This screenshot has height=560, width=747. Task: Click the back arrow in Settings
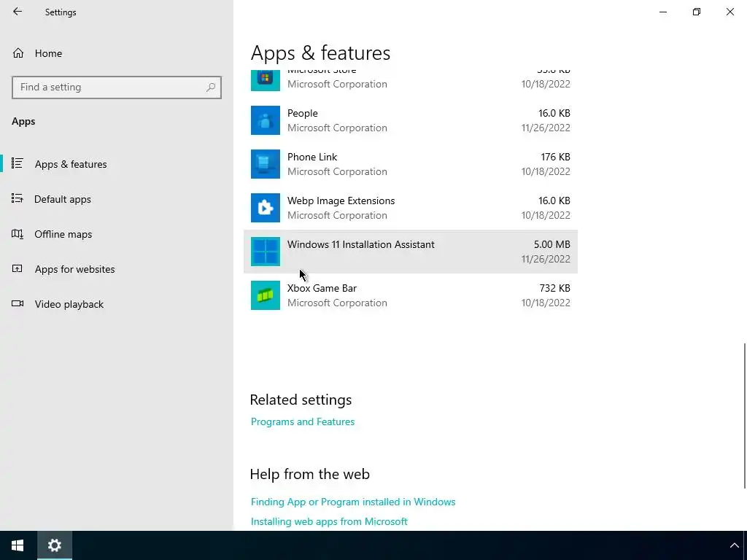18,12
